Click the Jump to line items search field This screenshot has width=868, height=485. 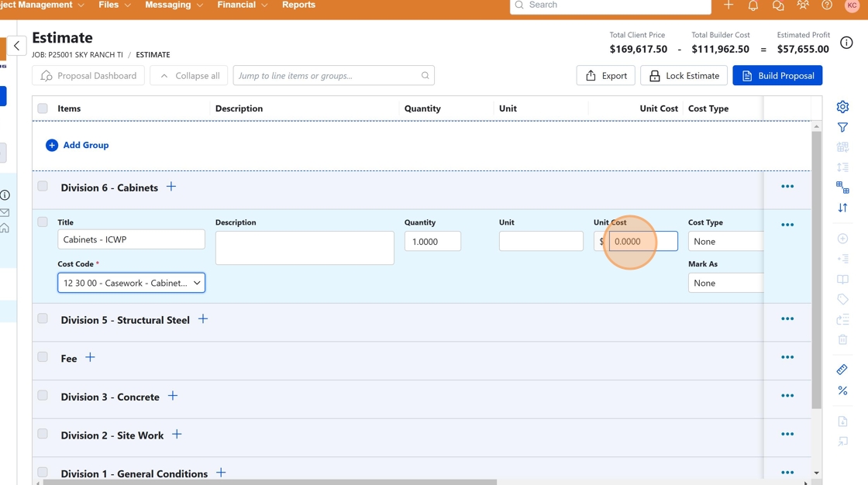tap(334, 76)
